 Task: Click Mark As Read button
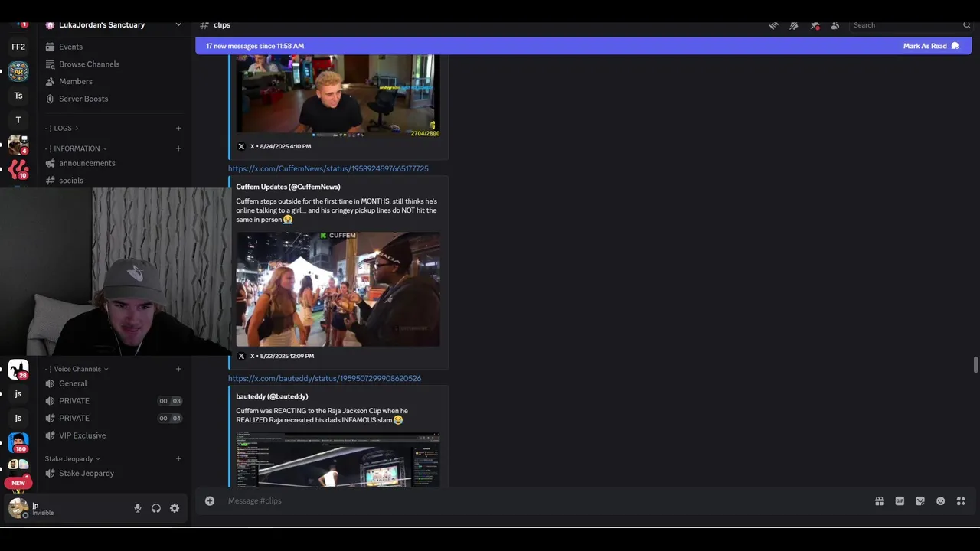pyautogui.click(x=930, y=46)
